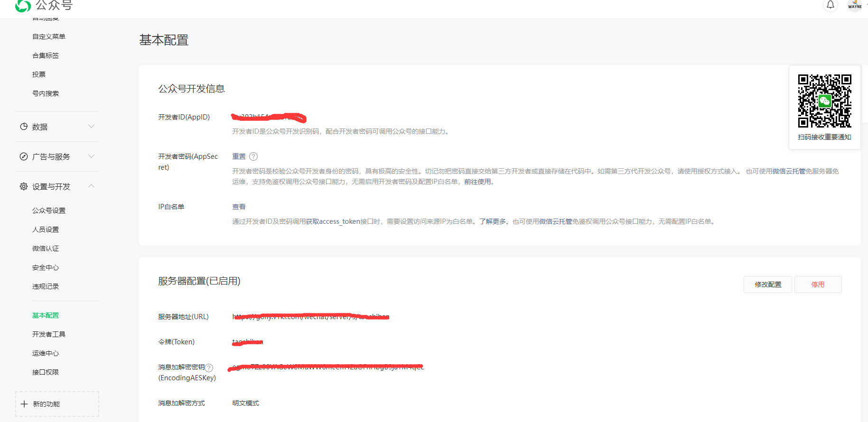Click help icon beside 消息加解密密钥
868x422 pixels.
pos(209,367)
